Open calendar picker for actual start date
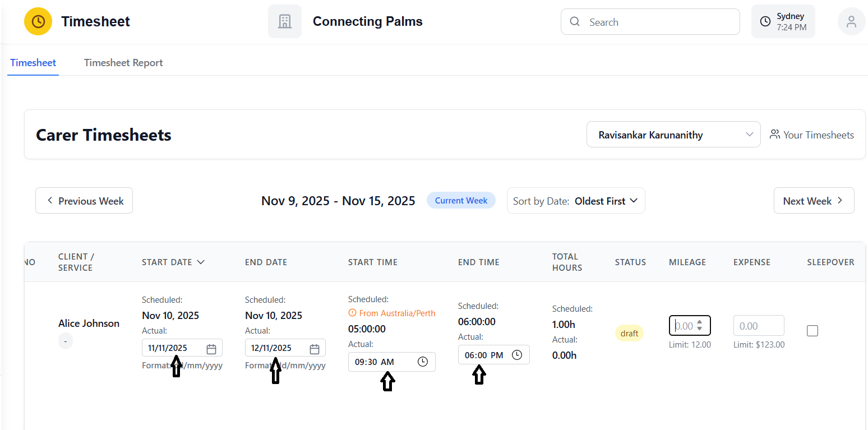 point(211,349)
